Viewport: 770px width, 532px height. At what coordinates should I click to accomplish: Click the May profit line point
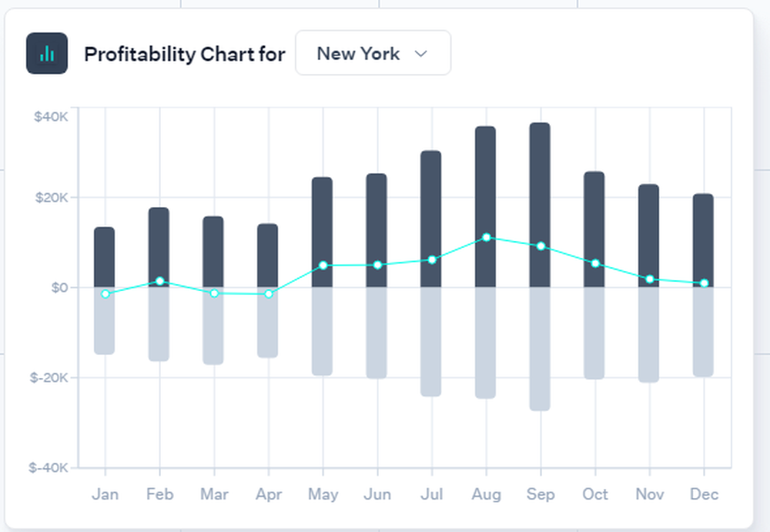point(323,266)
